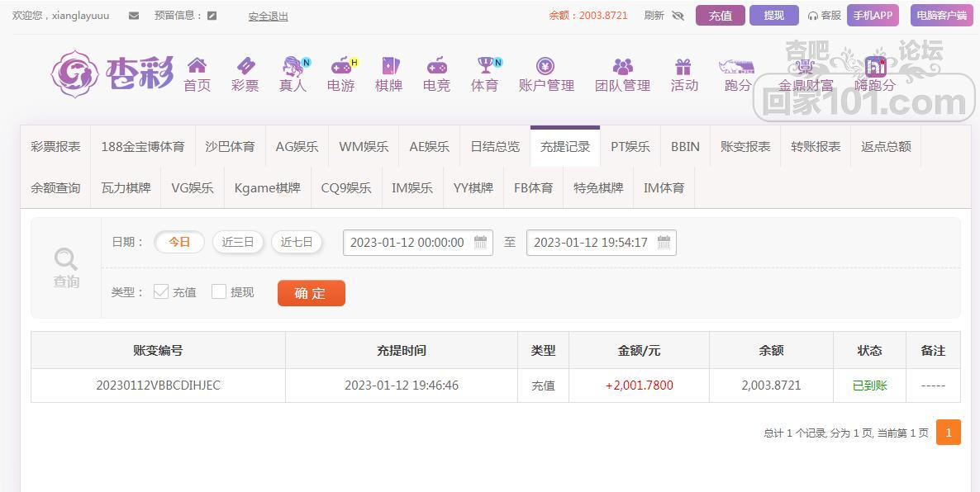
Task: Open 账户管理 account management icon
Action: coord(545,66)
